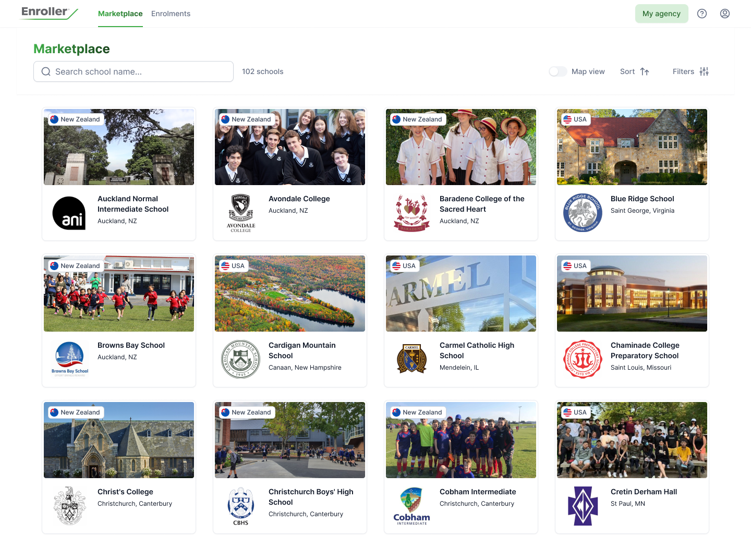Viewport: 751px width, 560px height.
Task: Open the user account profile icon
Action: click(x=725, y=14)
